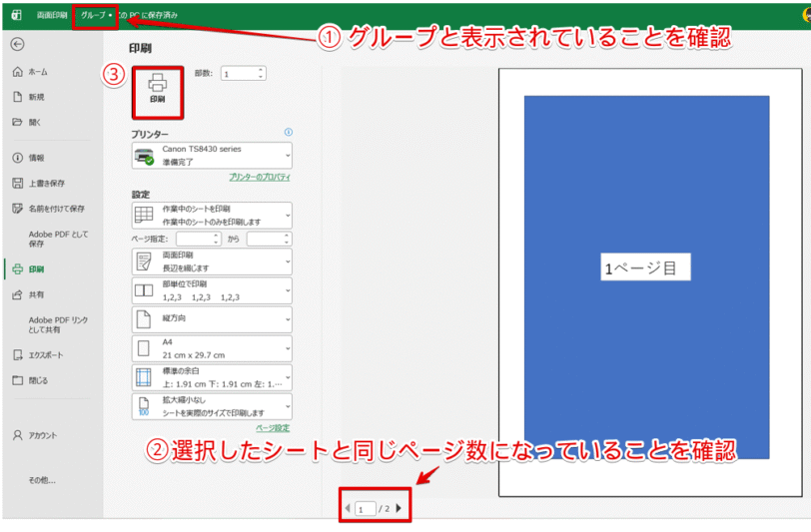Go to previous preview page arrow

point(348,508)
